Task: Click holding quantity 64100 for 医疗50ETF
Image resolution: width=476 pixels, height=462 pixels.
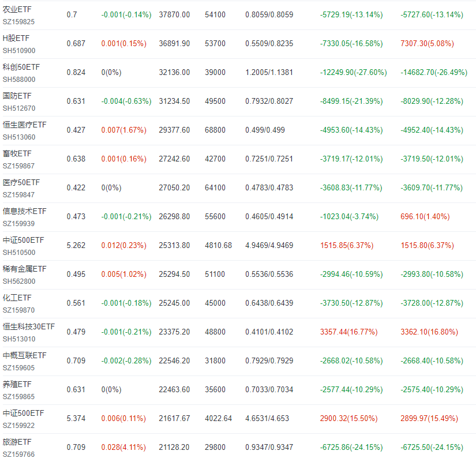Action: click(x=215, y=187)
